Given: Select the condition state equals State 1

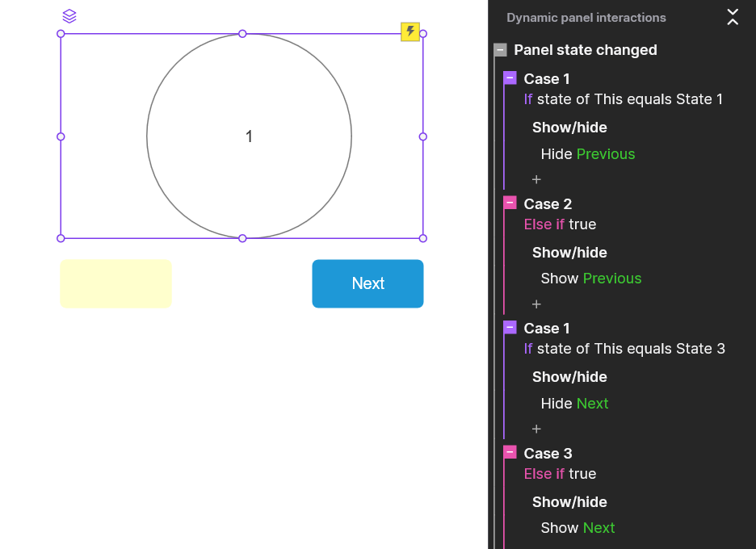Looking at the screenshot, I should point(629,99).
